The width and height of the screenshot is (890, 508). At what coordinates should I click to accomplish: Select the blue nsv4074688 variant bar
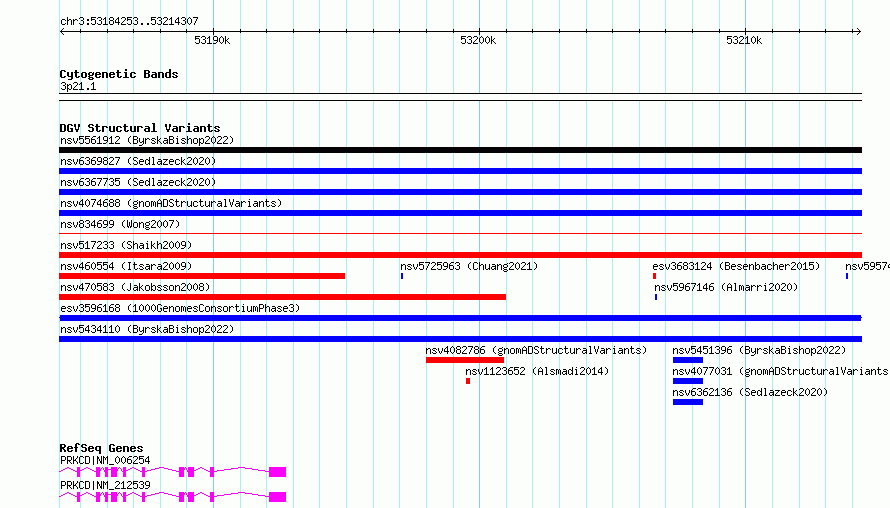pos(460,213)
